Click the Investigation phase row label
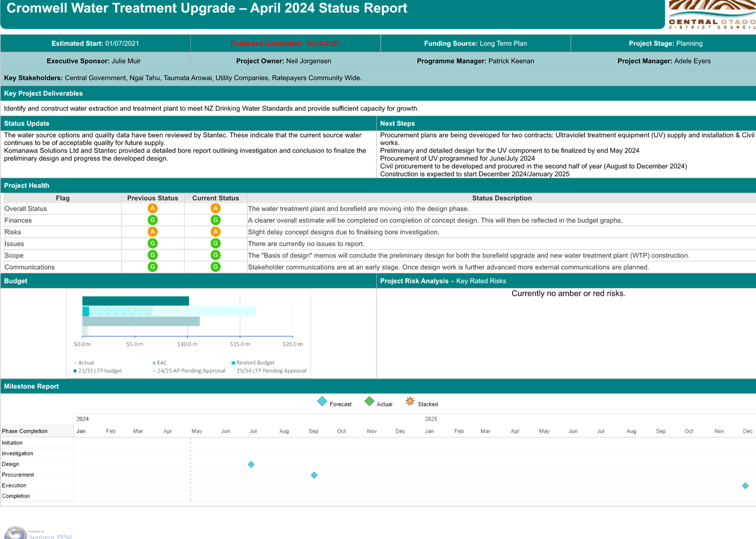Viewport: 756px width, 539px height. (18, 453)
